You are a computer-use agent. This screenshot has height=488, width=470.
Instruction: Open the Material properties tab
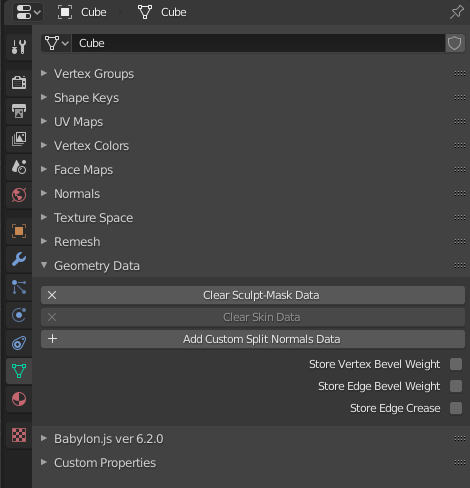pos(19,399)
